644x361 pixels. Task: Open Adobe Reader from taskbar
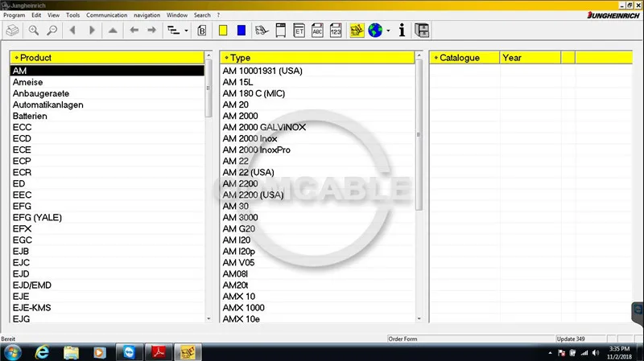[x=159, y=352]
